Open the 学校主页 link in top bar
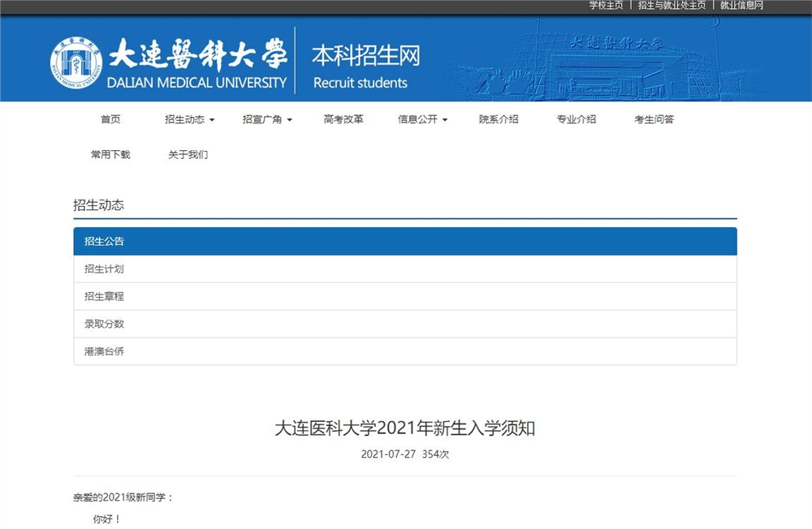 (x=606, y=5)
